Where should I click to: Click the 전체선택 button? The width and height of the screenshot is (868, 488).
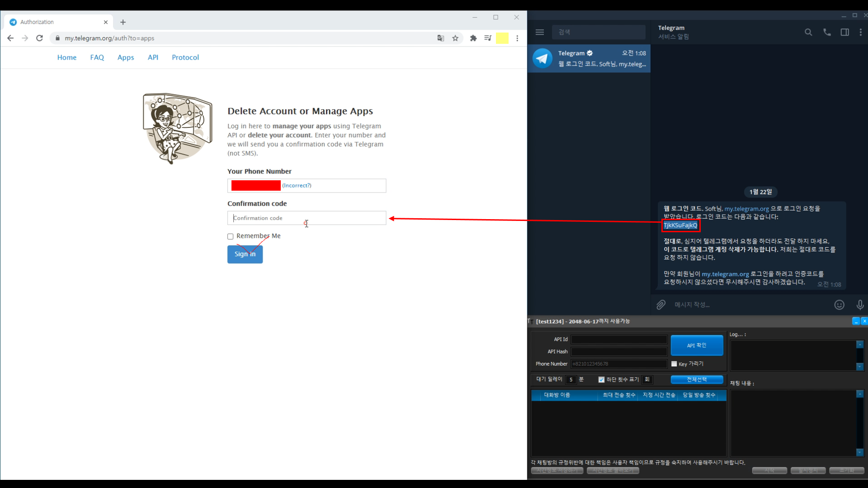[x=697, y=380]
